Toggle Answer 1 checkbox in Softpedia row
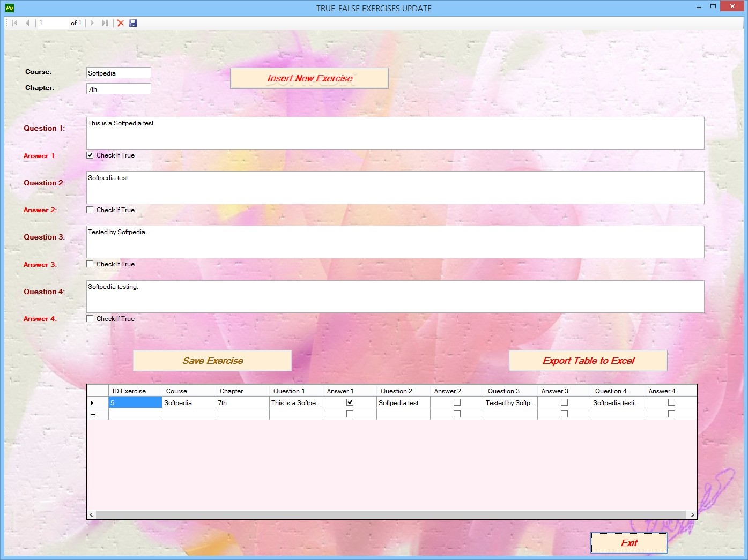Screen dimensions: 748x560 tap(350, 402)
